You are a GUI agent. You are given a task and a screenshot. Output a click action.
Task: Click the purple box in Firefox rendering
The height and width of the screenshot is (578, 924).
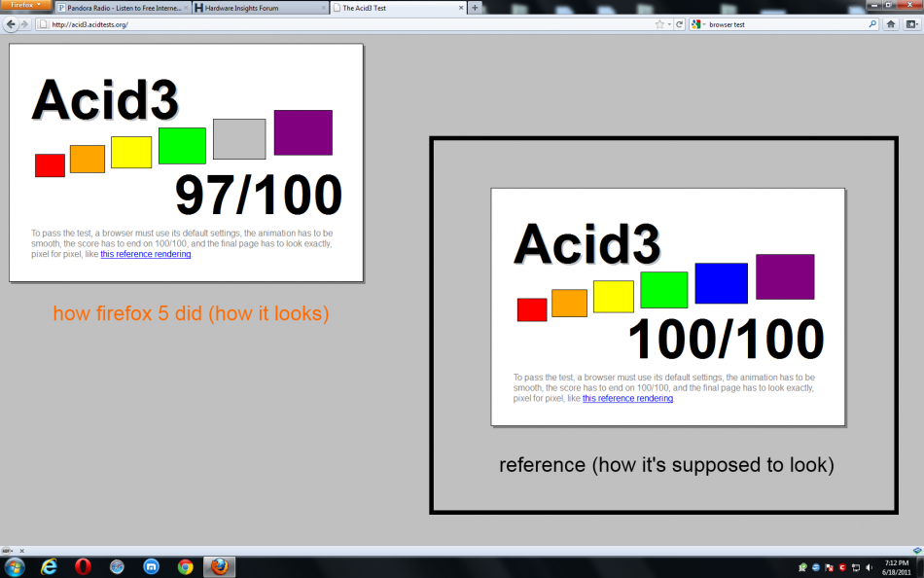(x=302, y=132)
